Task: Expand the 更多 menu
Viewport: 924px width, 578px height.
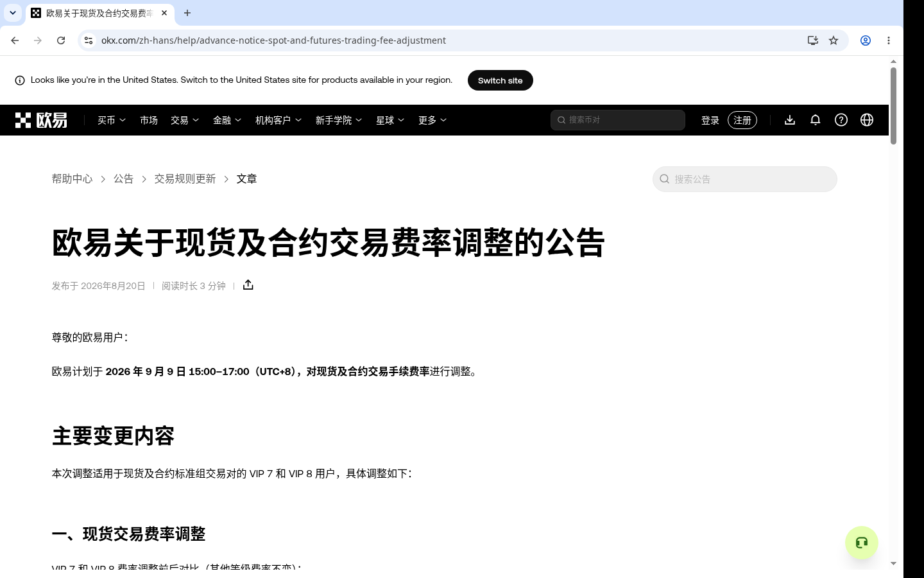Action: pyautogui.click(x=432, y=120)
